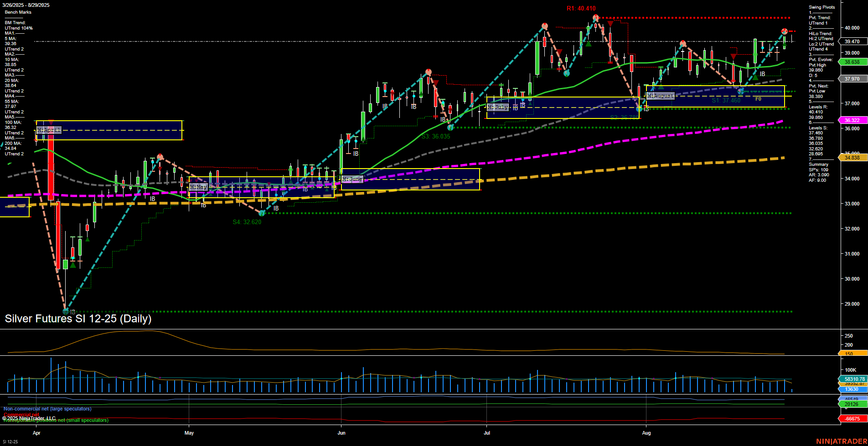Click the Non-commercial net (large speculators) legend
Image resolution: width=868 pixels, height=446 pixels.
tap(47, 409)
